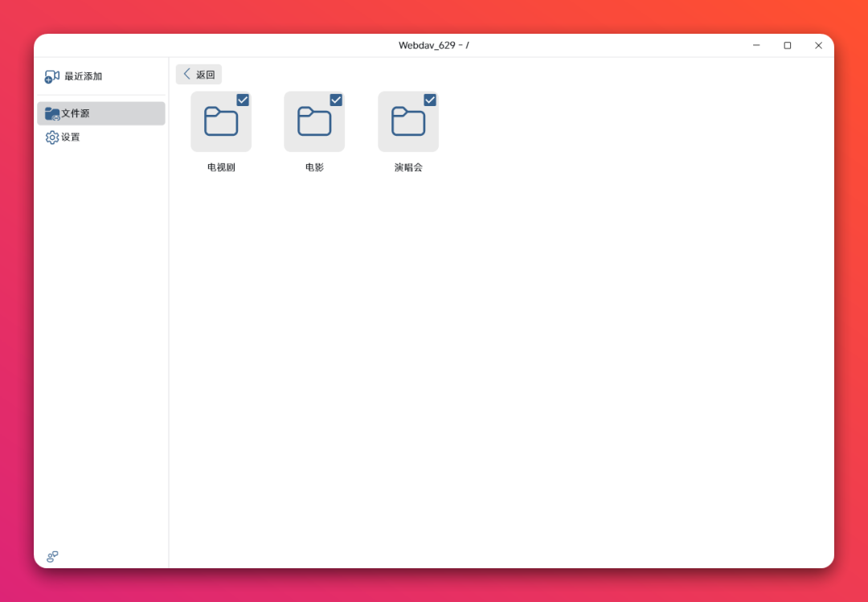The height and width of the screenshot is (602, 868).
Task: Click the 最近添加 video camera icon
Action: (52, 76)
